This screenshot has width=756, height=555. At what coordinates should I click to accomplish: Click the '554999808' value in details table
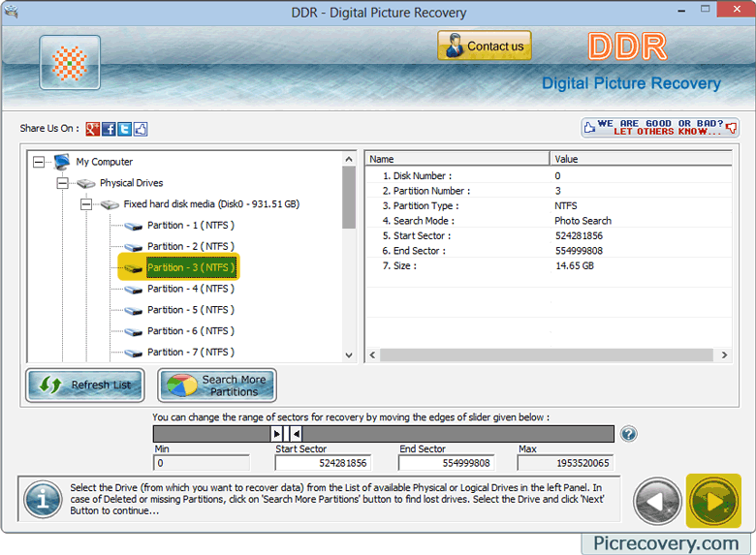579,251
